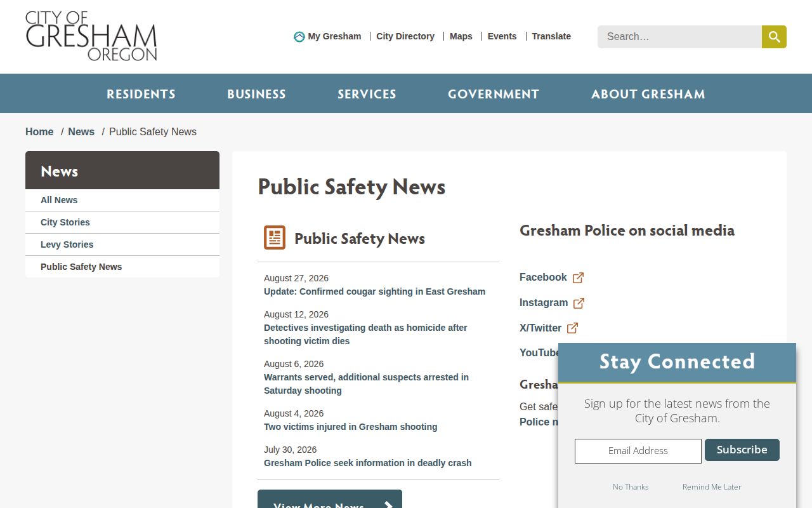
Task: Open Gresham Police Instagram link
Action: (544, 303)
